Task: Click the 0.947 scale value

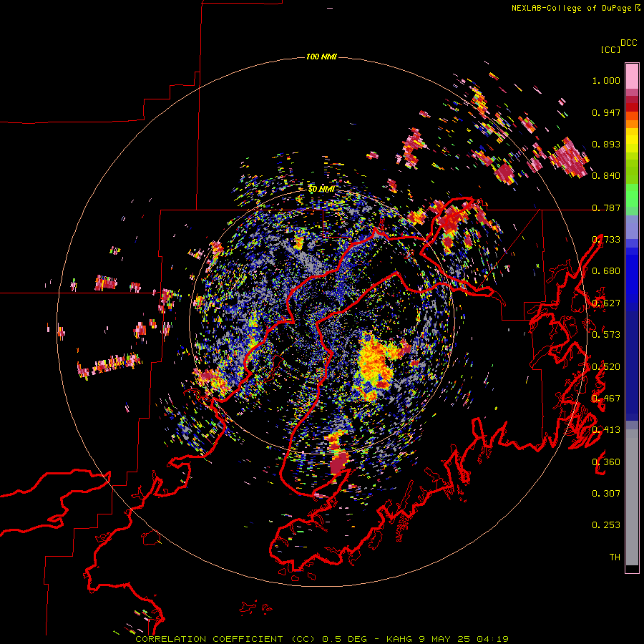Action: coord(606,112)
